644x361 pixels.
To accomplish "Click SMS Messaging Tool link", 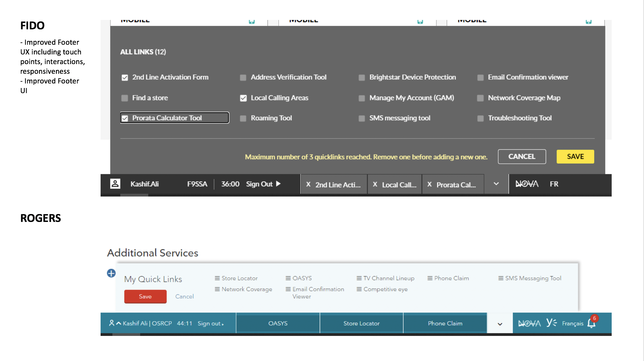I will 533,278.
